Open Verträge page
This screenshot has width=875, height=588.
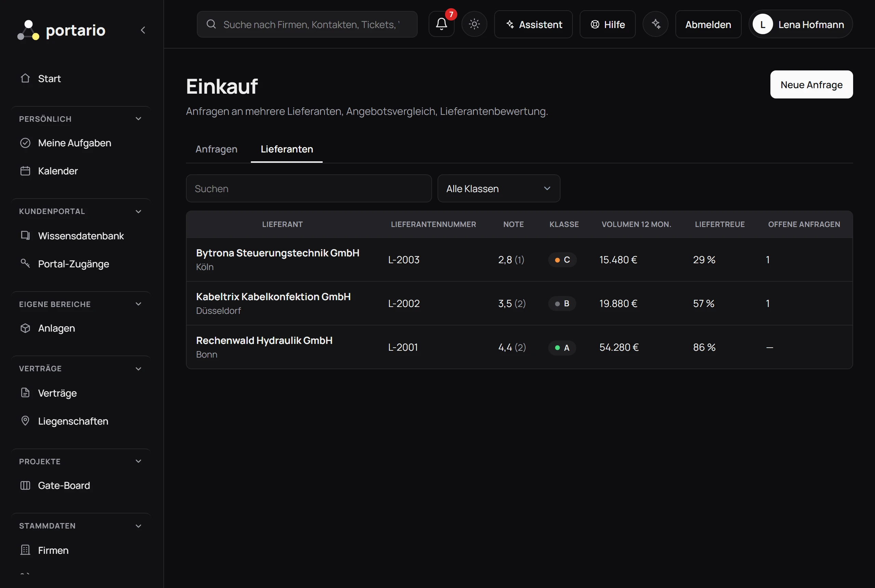(x=82, y=392)
